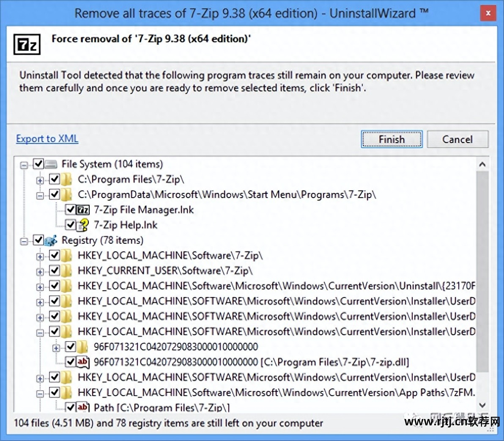This screenshot has width=504, height=441.
Task: Click the scrollbar down arrow
Action: click(x=482, y=405)
